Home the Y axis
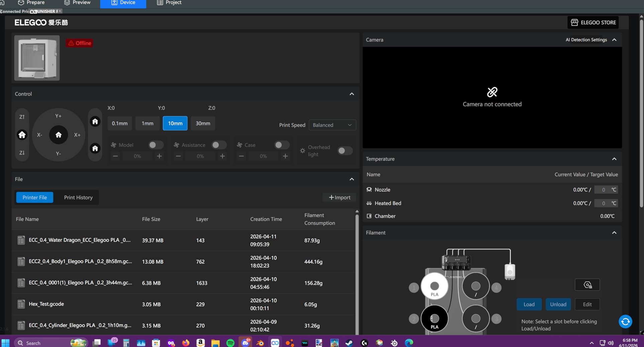This screenshot has width=644, height=347. (95, 148)
